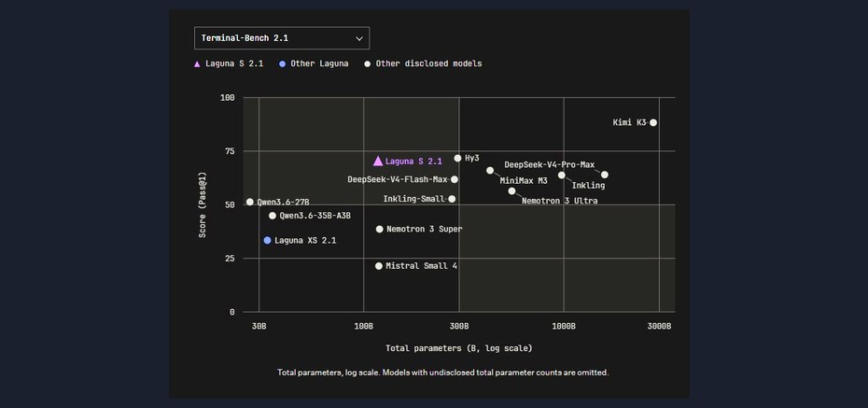Select the Laguna S 2.1 triangle data point
868x408 pixels.
(x=378, y=162)
